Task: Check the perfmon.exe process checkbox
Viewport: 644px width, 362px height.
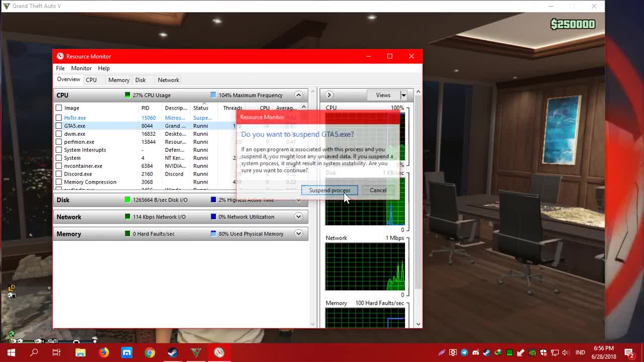Action: (x=59, y=142)
